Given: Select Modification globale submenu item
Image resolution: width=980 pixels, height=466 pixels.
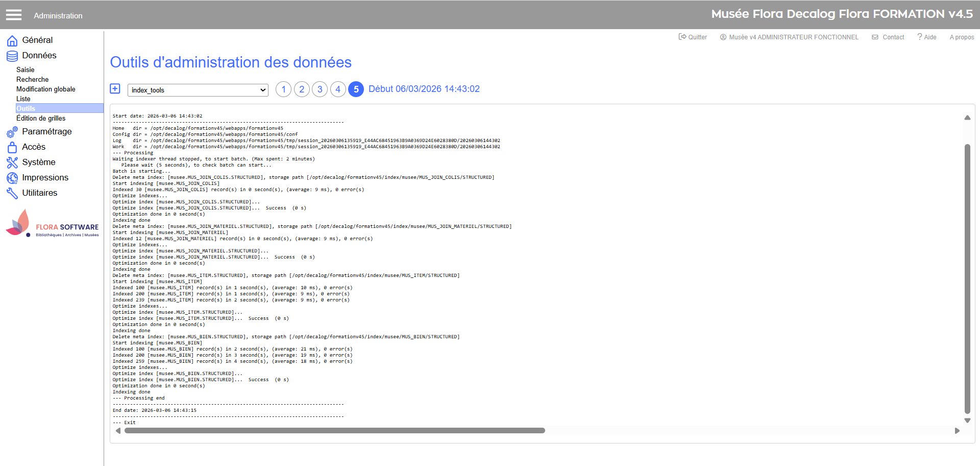Looking at the screenshot, I should pyautogui.click(x=46, y=89).
